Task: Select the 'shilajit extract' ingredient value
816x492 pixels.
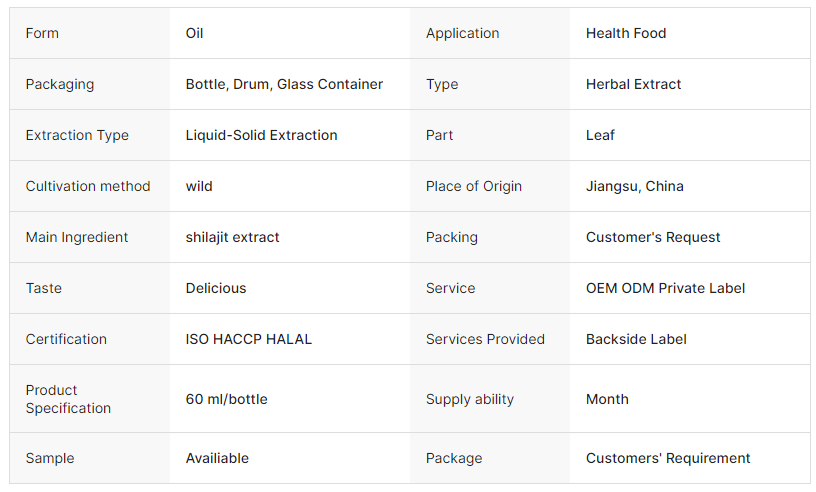Action: pos(232,237)
